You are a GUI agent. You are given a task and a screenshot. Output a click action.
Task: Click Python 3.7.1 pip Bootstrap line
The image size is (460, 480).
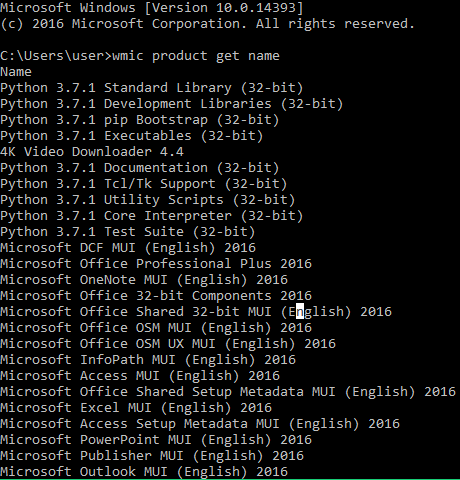tap(140, 120)
